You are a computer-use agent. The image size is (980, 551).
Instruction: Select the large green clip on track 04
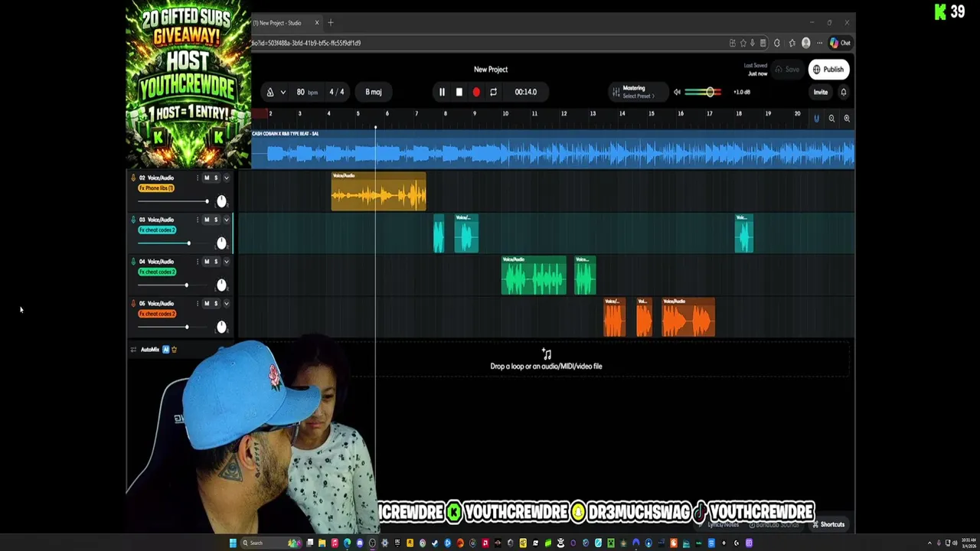[534, 275]
